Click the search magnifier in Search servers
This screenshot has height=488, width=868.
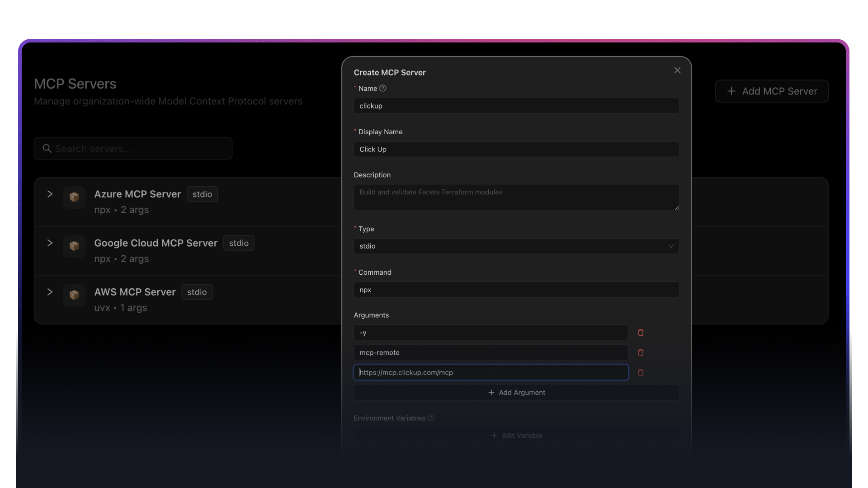[x=47, y=148]
